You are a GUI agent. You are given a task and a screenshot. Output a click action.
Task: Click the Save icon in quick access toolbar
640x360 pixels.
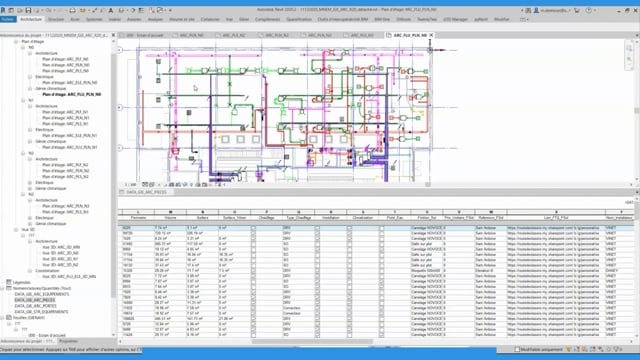coord(28,10)
